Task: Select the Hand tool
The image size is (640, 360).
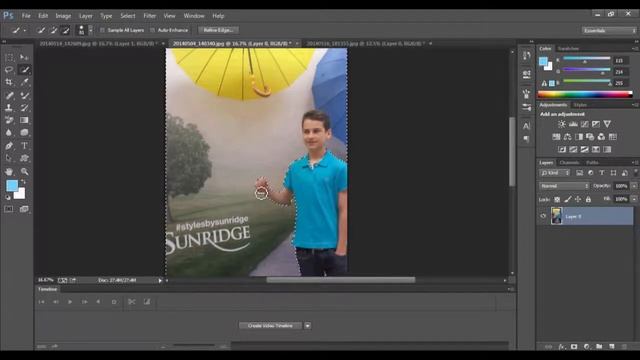Action: click(9, 171)
